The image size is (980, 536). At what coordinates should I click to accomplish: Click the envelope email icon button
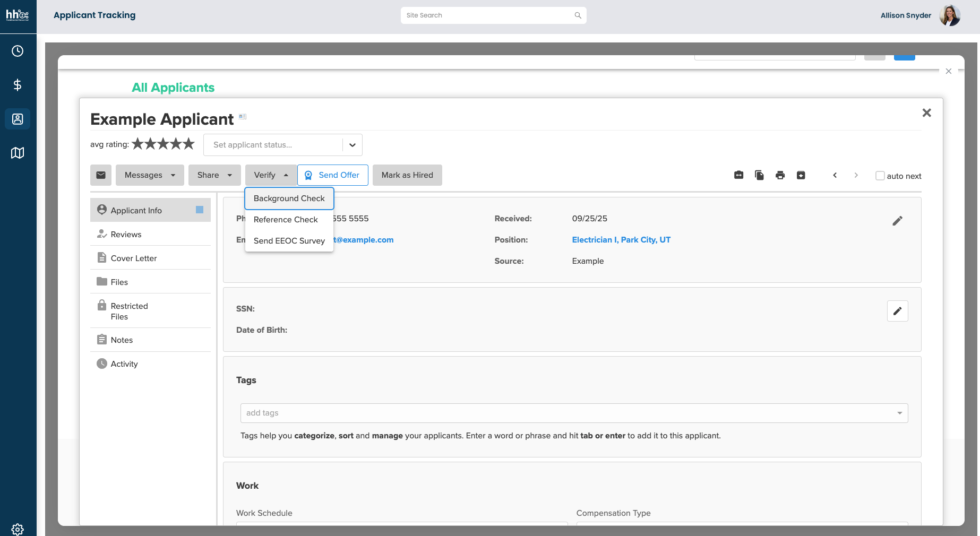[101, 175]
